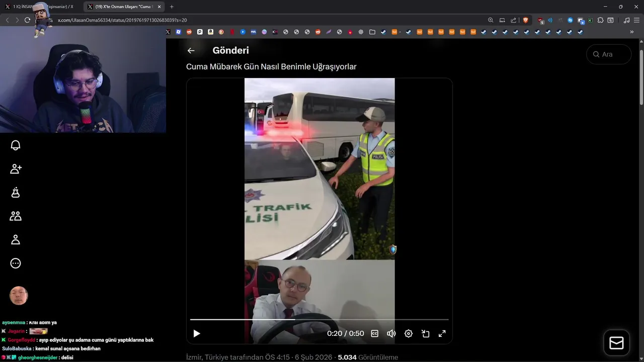Toggle video captions (CC)
This screenshot has width=644, height=362.
374,333
